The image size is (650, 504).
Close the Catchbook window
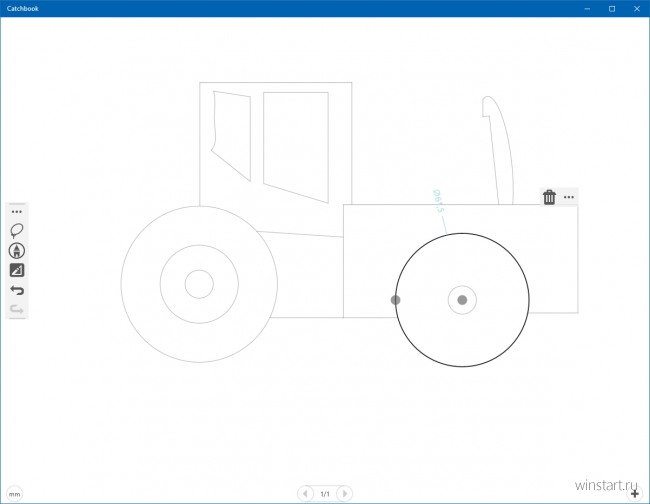[x=637, y=9]
